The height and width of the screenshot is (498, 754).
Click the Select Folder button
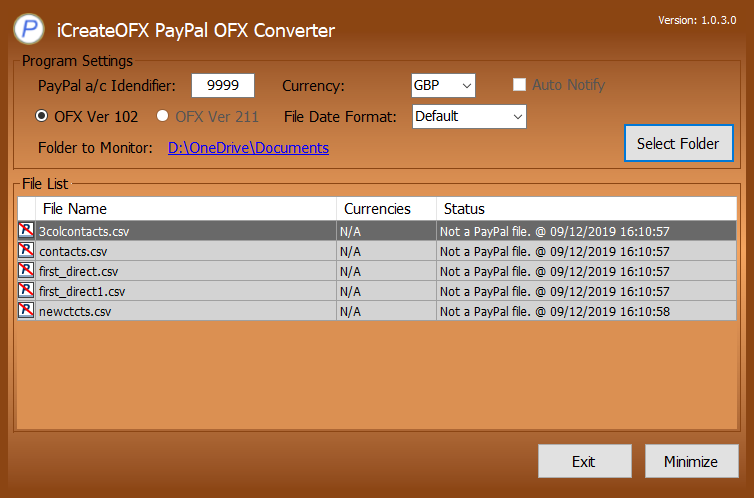pos(679,143)
